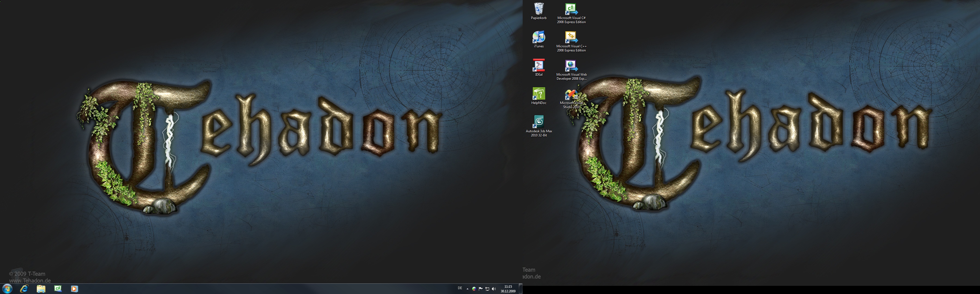This screenshot has width=980, height=294.
Task: Click the volume speaker tray icon
Action: [x=494, y=289]
